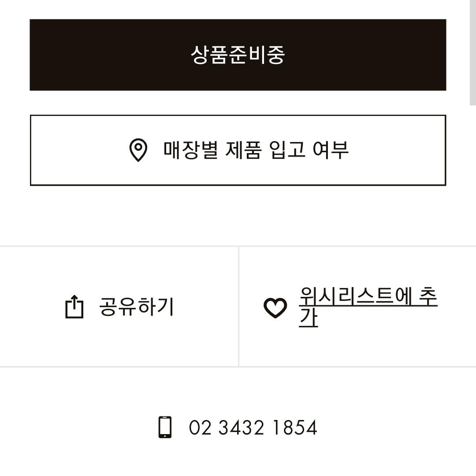Tap the mobile phone icon
This screenshot has height=476, width=476.
pyautogui.click(x=165, y=427)
